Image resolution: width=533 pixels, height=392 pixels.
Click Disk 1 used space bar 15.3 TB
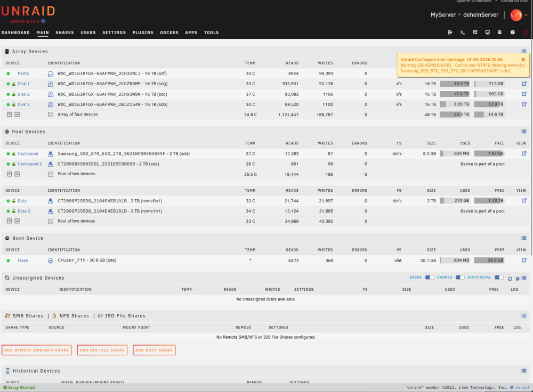point(455,84)
